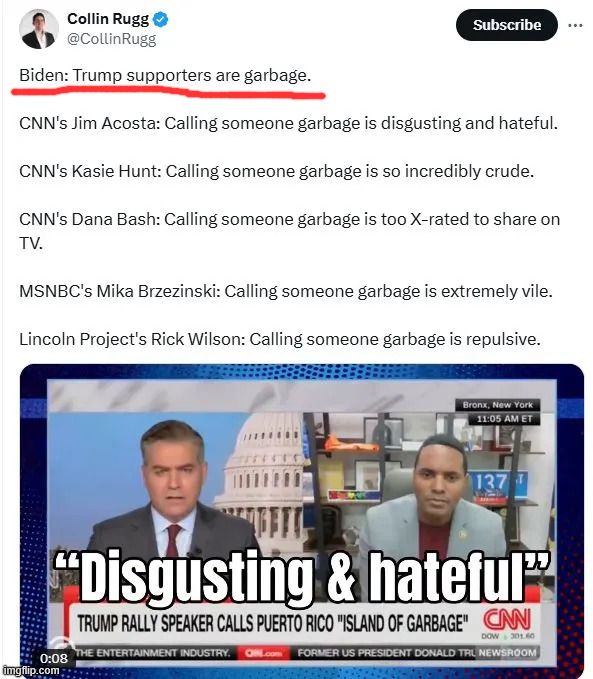Click the @CollinRugg handle
Viewport: 593px width, 679px height.
(111, 39)
